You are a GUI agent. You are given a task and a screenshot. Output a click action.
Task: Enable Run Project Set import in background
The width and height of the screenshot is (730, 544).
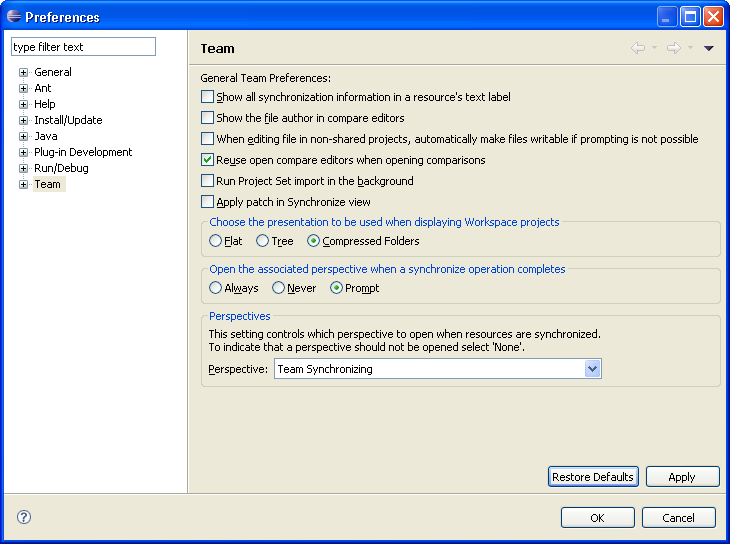pos(207,180)
